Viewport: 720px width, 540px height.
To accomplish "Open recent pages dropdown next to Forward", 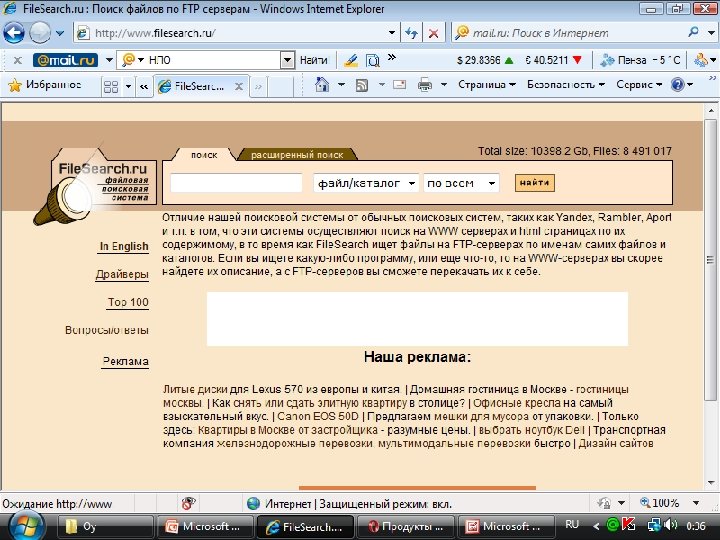I will [x=60, y=33].
